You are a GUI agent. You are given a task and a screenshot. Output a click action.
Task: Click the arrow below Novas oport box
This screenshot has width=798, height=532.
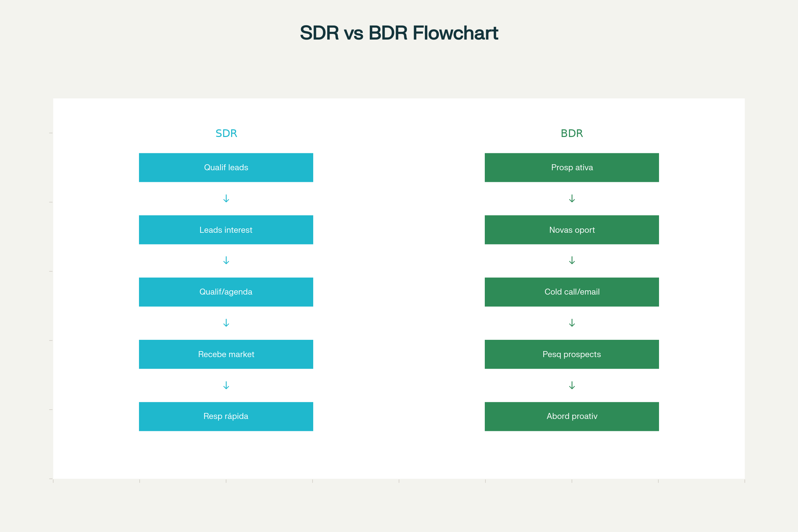[572, 261]
